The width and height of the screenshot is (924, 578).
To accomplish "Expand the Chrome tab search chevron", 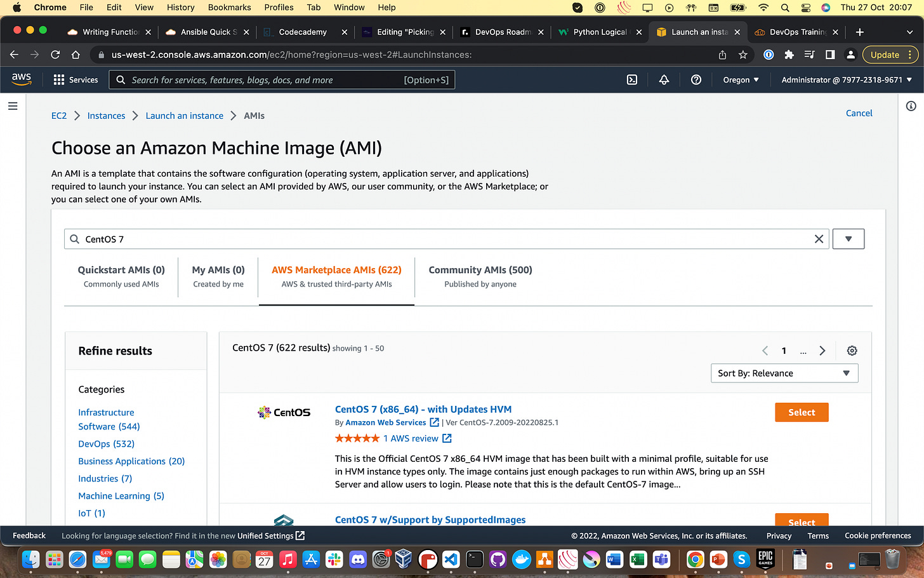I will (x=909, y=32).
